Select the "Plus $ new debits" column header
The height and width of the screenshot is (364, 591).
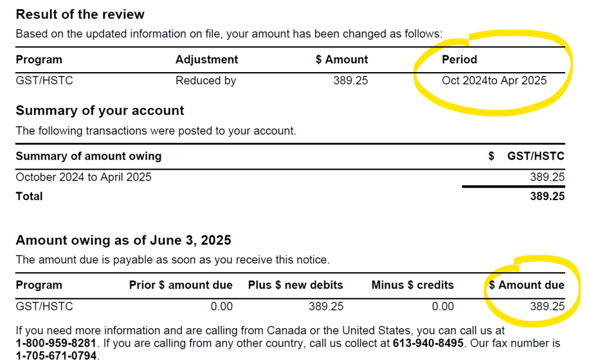point(295,285)
